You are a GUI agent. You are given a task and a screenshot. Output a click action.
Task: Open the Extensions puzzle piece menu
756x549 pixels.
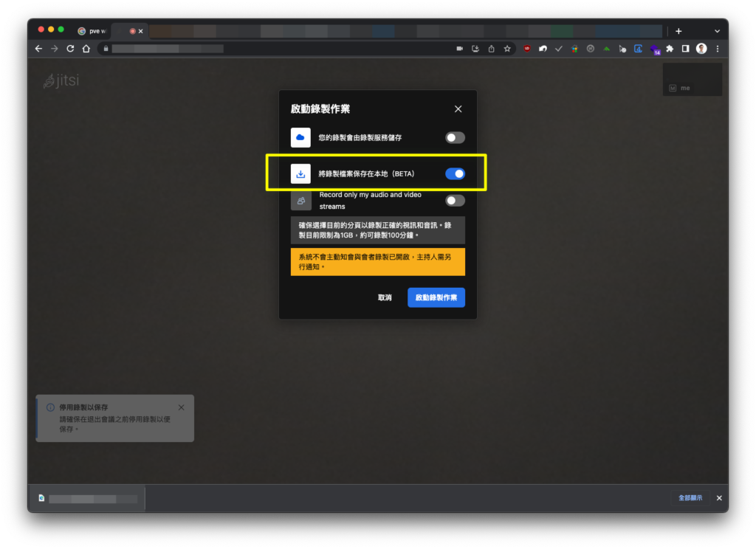click(x=670, y=49)
